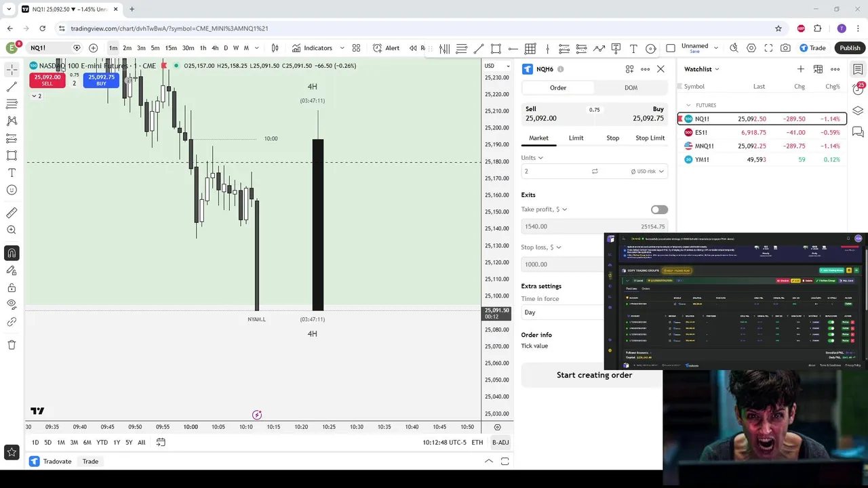Open the USD risk dropdown

click(647, 171)
